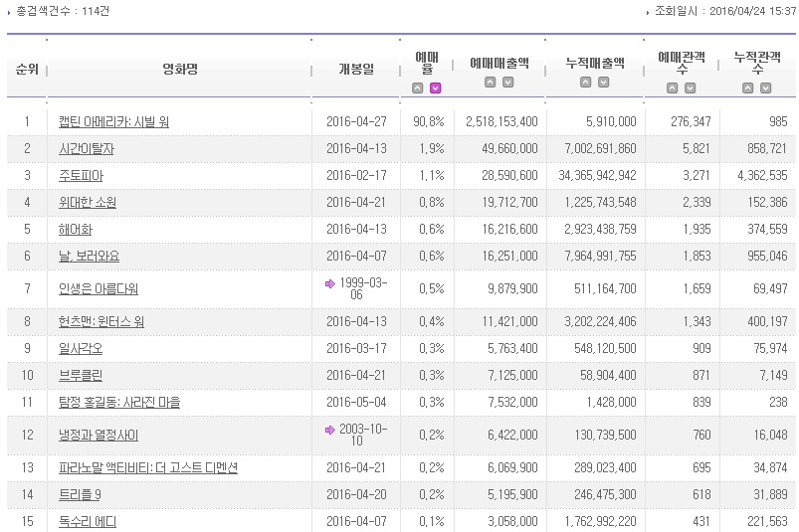Open movie link 인생은 아름다워

click(99, 289)
